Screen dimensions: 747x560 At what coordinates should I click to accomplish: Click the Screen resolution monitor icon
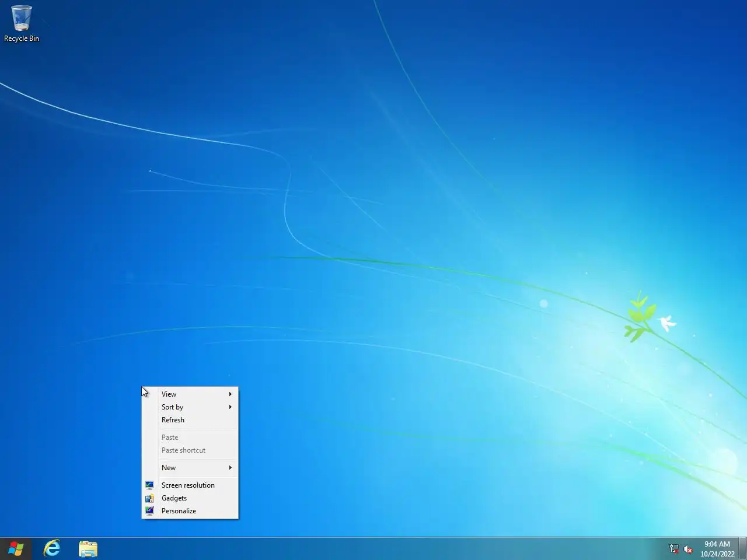coord(149,485)
